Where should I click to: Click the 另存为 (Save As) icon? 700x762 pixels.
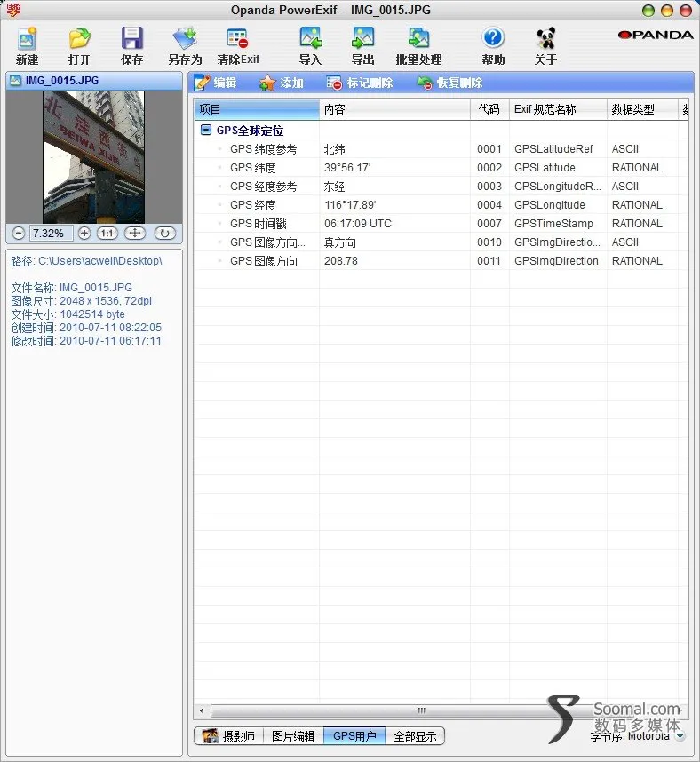click(185, 45)
